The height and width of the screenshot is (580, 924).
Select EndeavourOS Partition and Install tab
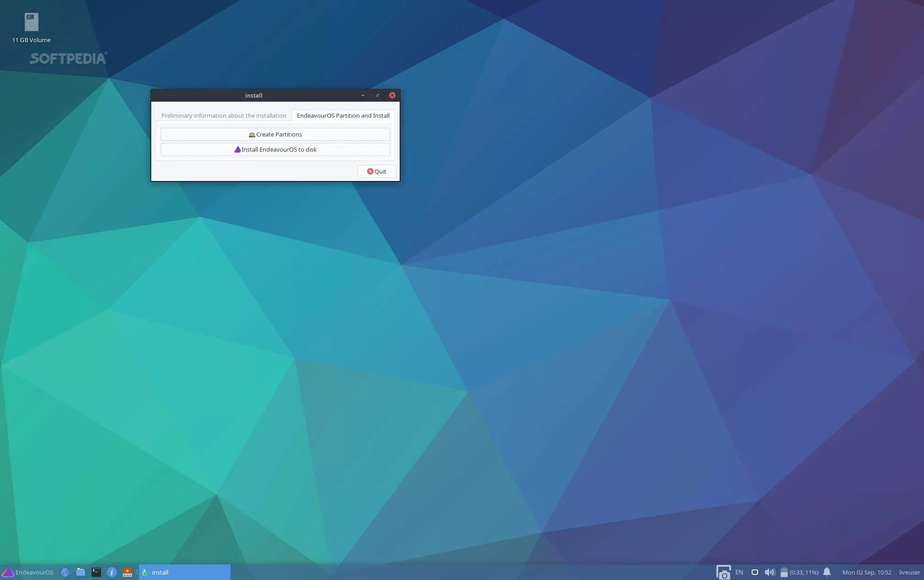(x=343, y=115)
